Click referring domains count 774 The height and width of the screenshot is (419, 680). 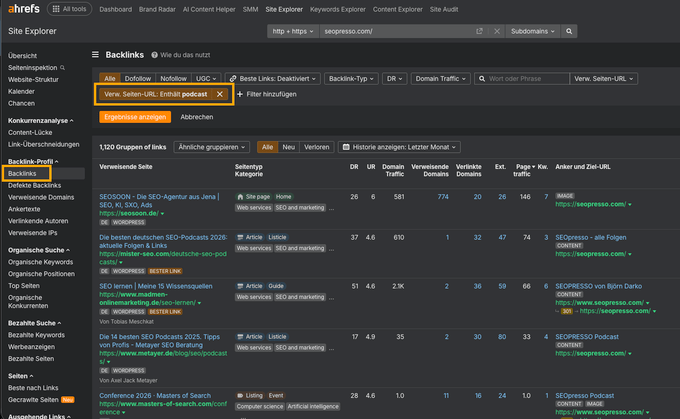pos(443,197)
